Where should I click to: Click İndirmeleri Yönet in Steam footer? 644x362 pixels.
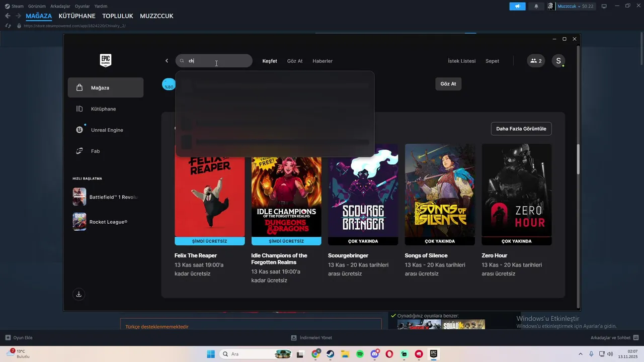(311, 338)
